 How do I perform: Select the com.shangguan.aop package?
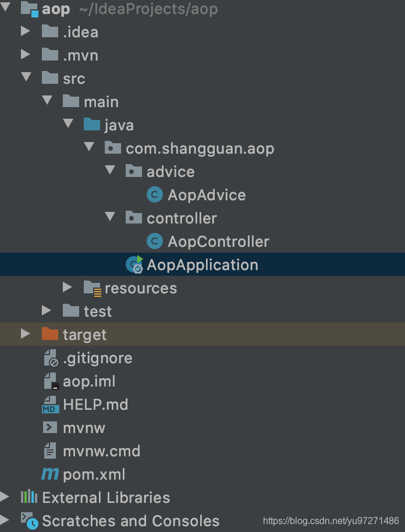coord(200,148)
